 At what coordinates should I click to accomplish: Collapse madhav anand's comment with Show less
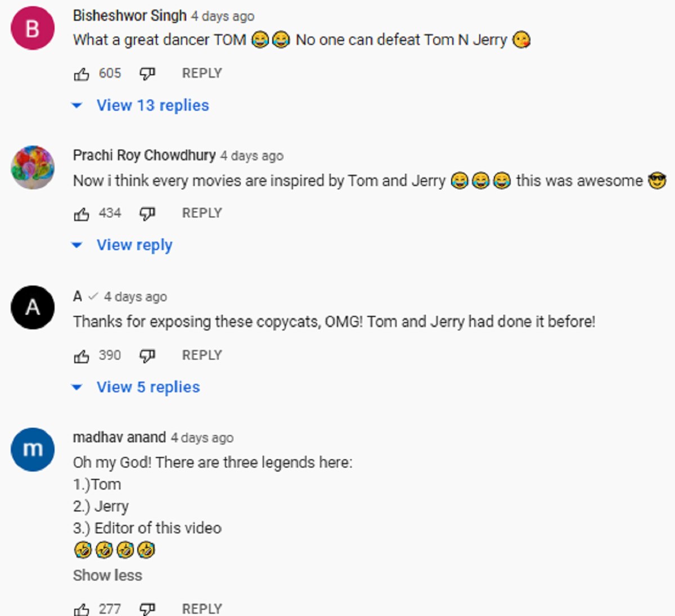(107, 576)
